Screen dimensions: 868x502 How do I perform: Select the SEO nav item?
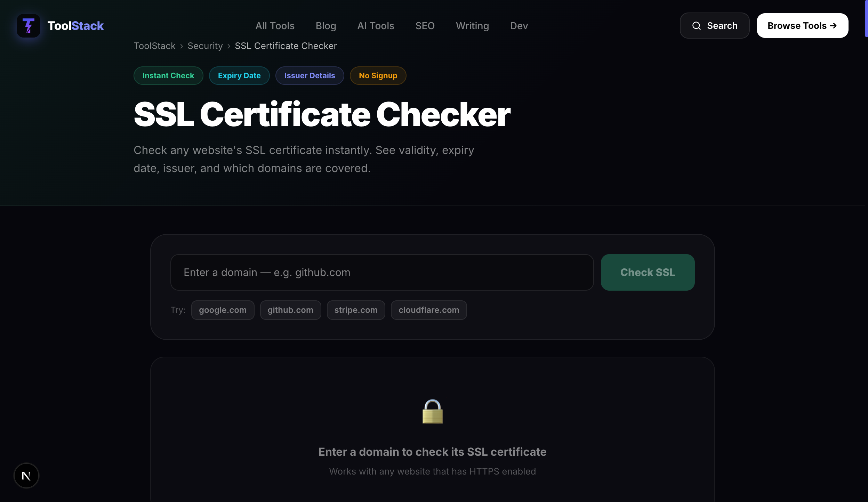click(x=425, y=26)
